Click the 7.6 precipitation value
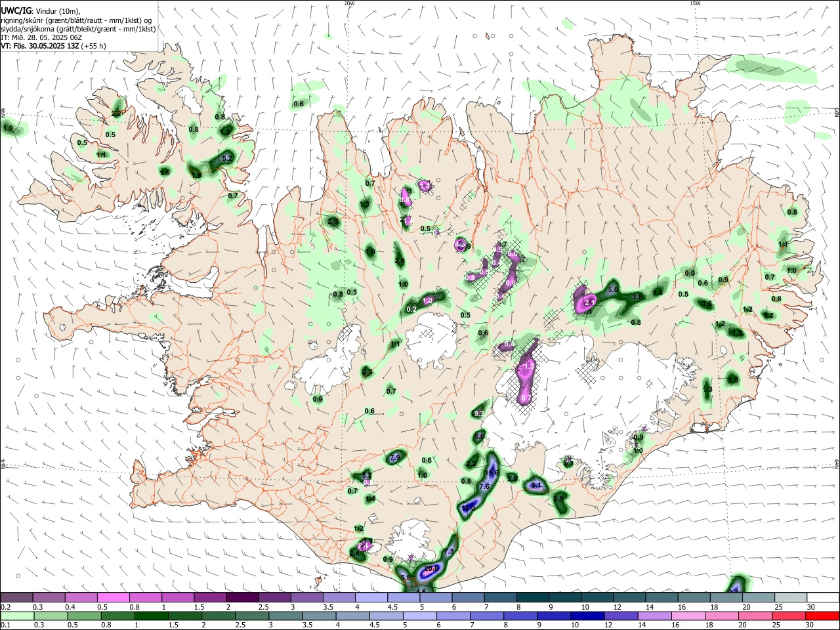Screen dimensions: 840x630 click(485, 486)
